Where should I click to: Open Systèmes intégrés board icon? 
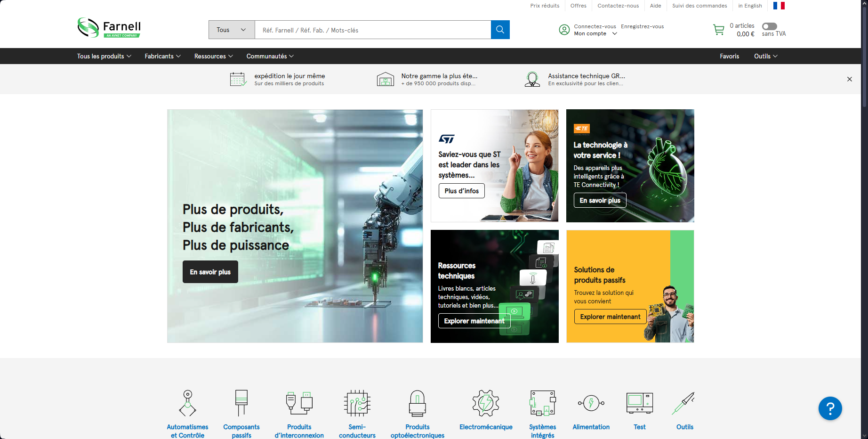(543, 403)
